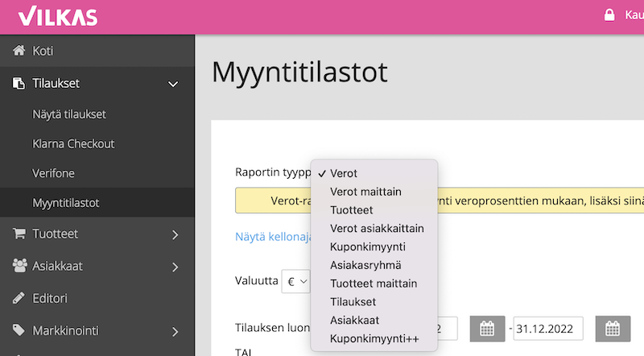
Task: Click the Asiakkaat people icon
Action: pyautogui.click(x=19, y=266)
